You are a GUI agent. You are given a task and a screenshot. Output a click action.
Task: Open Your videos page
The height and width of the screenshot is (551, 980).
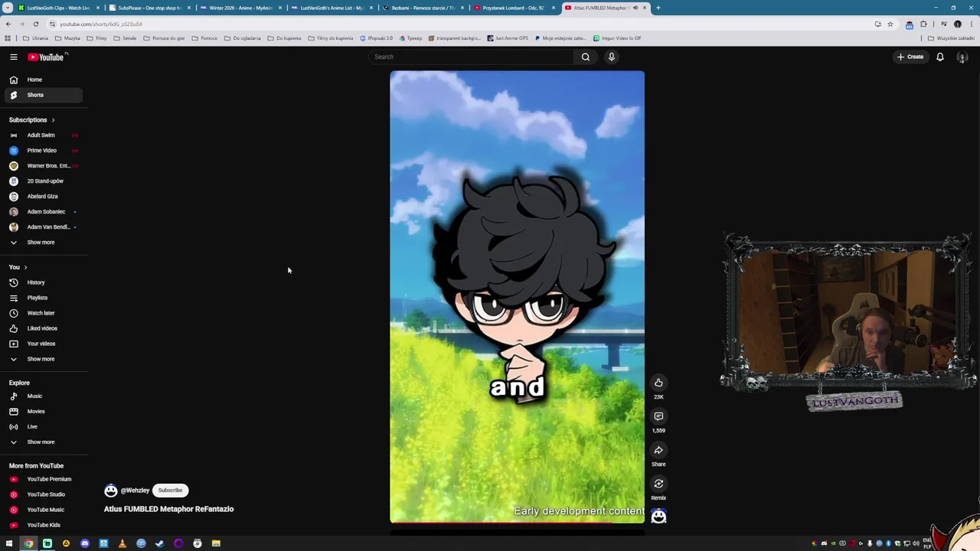click(43, 344)
